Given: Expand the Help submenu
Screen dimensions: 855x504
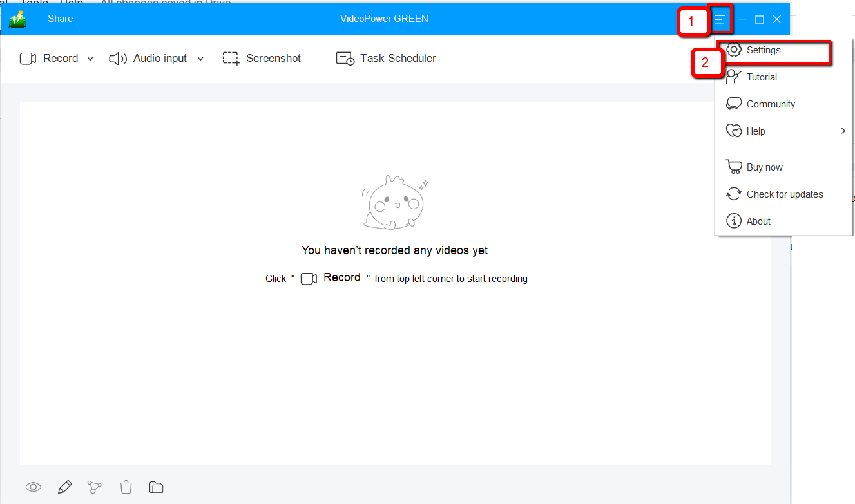Looking at the screenshot, I should tap(843, 131).
